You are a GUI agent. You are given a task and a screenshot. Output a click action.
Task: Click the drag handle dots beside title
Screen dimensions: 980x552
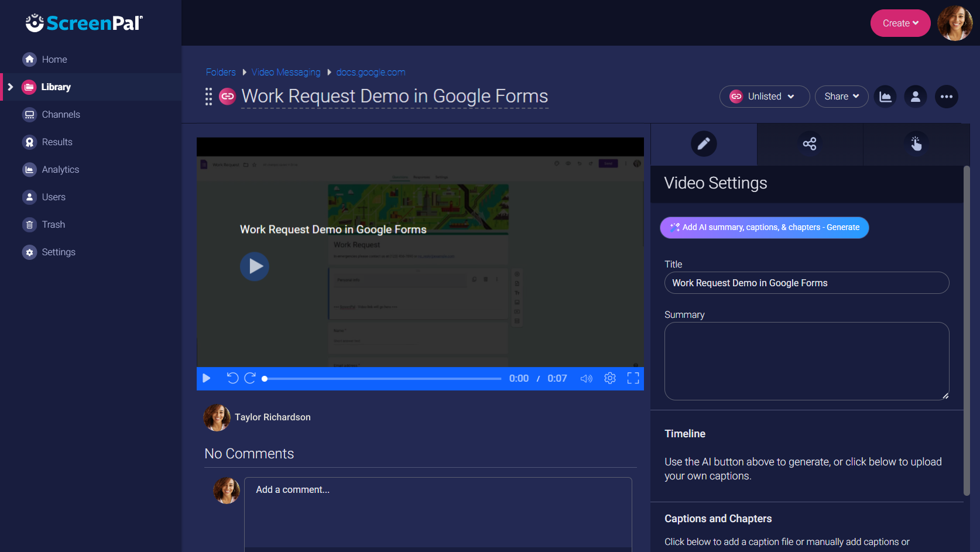pos(208,97)
